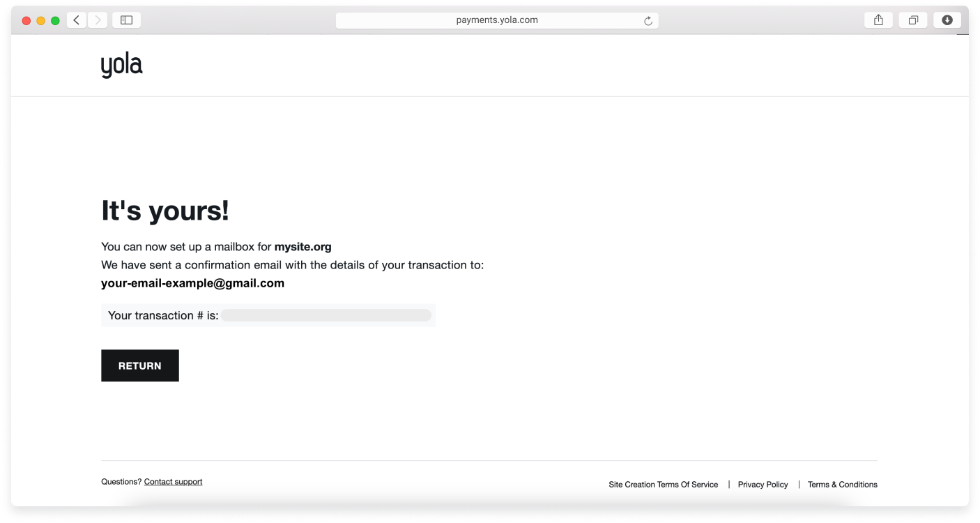This screenshot has height=523, width=980.
Task: Reload the payments.yola.com page
Action: click(x=647, y=20)
